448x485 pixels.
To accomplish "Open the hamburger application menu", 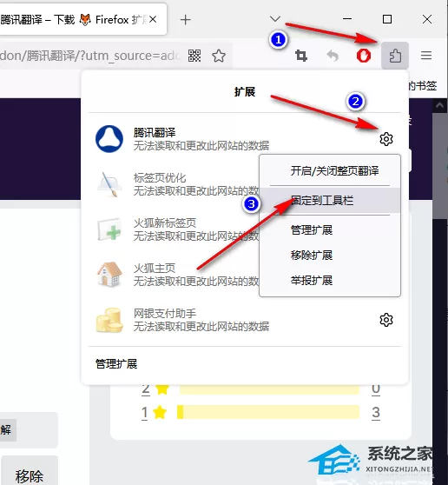I will [426, 56].
